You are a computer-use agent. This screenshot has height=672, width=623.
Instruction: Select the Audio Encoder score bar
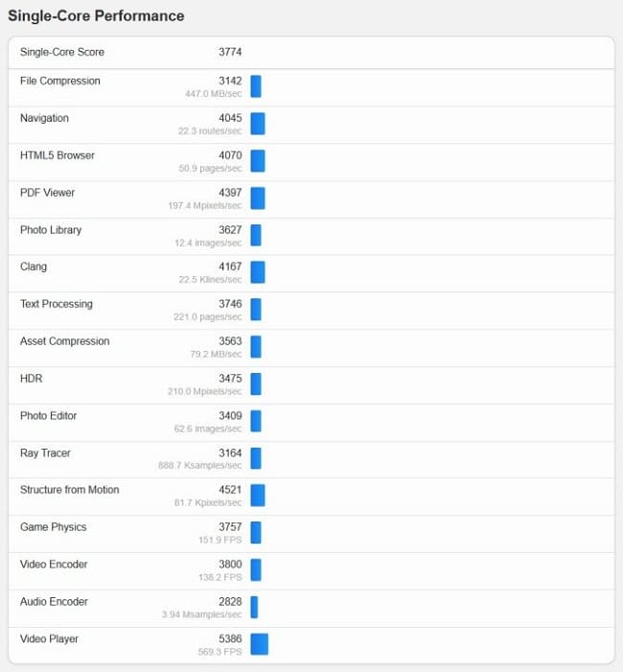coord(254,607)
